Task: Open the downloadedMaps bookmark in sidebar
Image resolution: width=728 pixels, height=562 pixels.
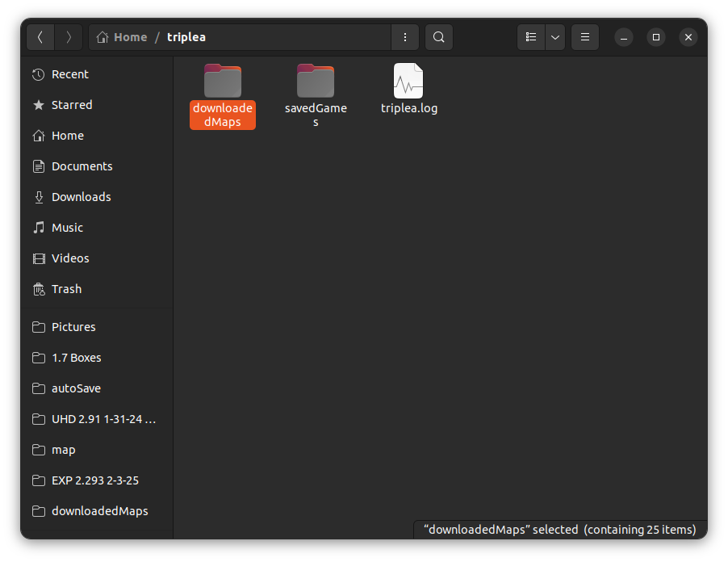Action: [x=97, y=511]
